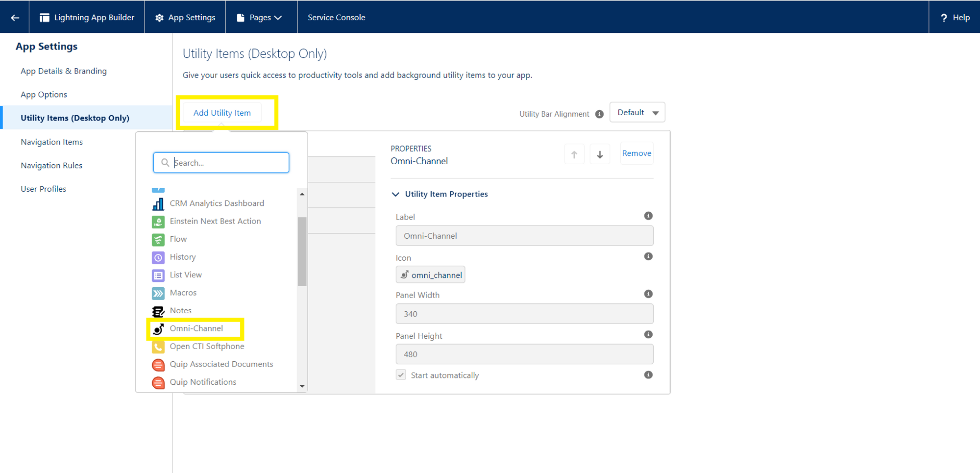
Task: Click the Quip Notifications icon
Action: 158,382
